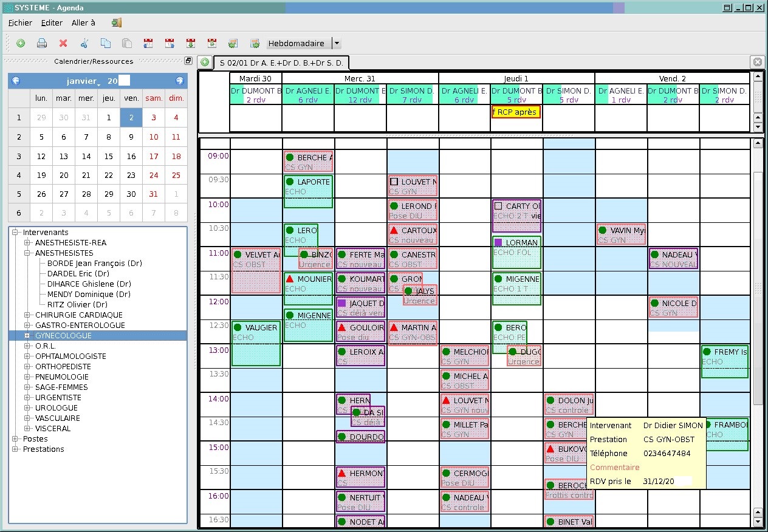768x532 pixels.
Task: Select January 15 in the mini calendar
Action: pos(109,156)
